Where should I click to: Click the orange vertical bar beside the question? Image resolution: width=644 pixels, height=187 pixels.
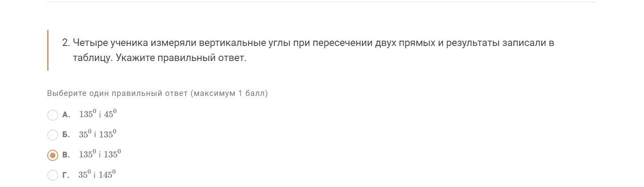point(48,50)
